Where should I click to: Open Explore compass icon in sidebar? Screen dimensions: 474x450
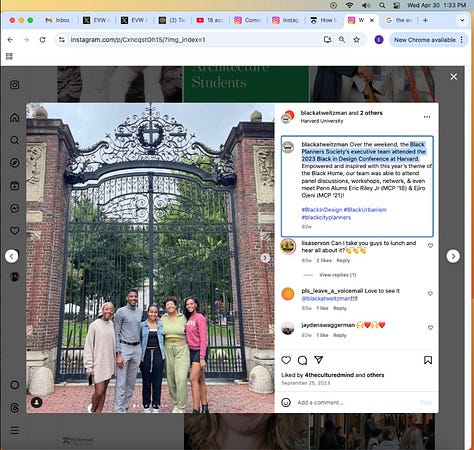pos(14,163)
